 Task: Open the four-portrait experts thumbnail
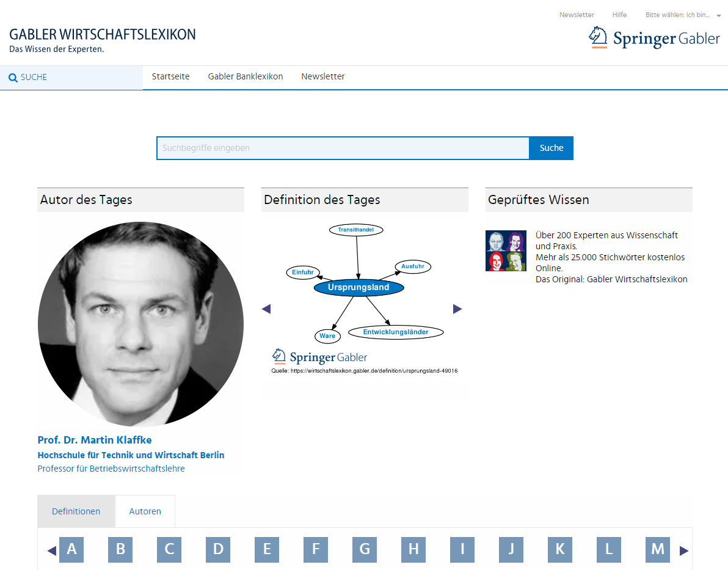[x=506, y=251]
